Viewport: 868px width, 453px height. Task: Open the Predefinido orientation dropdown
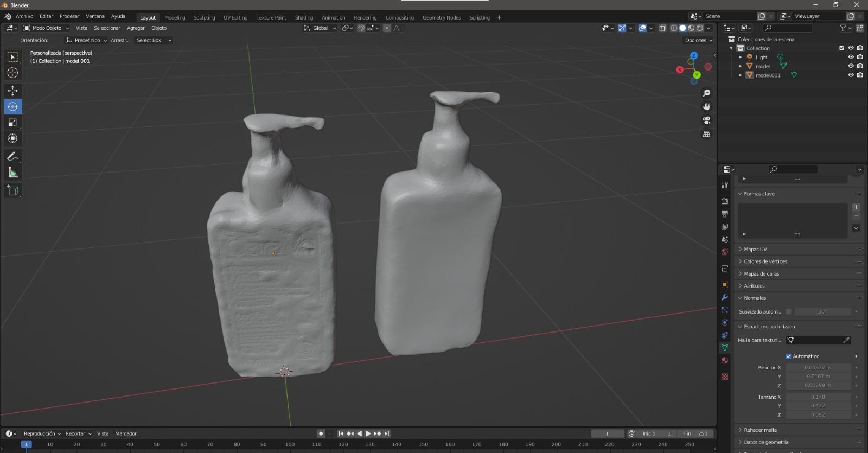pyautogui.click(x=86, y=40)
